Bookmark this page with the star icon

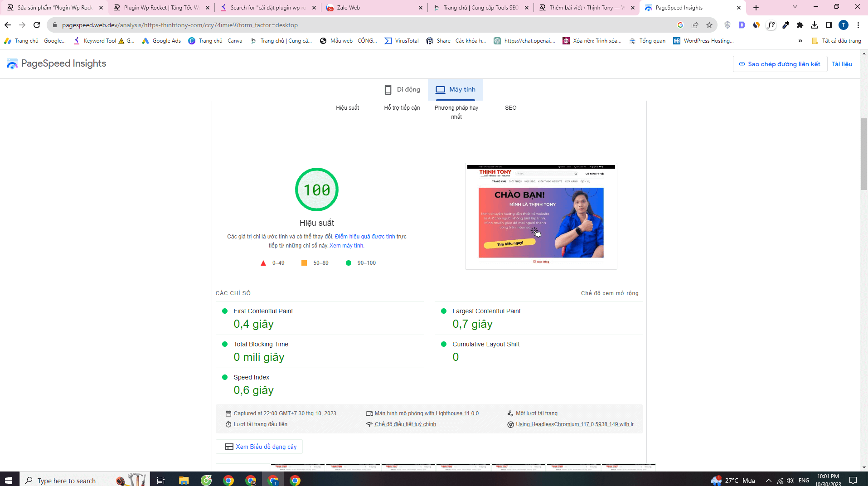[x=709, y=25]
